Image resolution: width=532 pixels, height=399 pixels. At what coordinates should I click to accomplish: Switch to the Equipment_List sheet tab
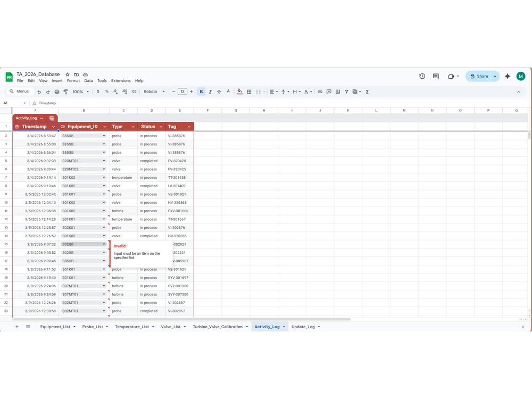coord(55,327)
